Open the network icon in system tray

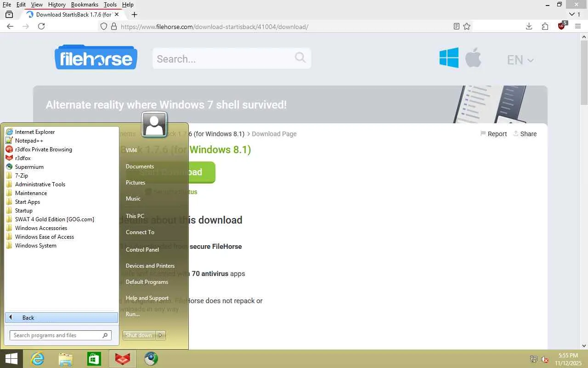(534, 359)
